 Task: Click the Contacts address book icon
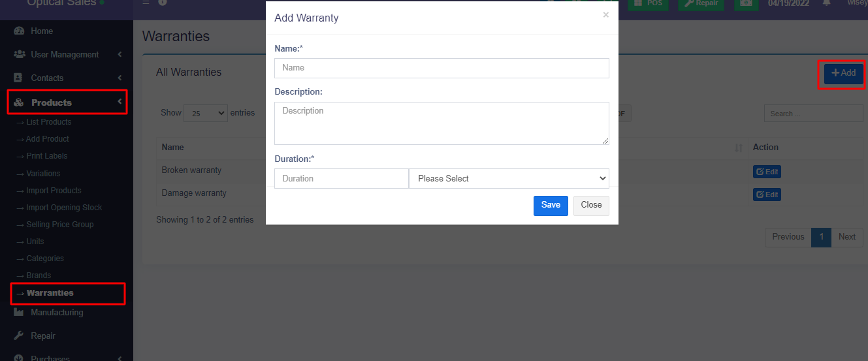point(19,78)
